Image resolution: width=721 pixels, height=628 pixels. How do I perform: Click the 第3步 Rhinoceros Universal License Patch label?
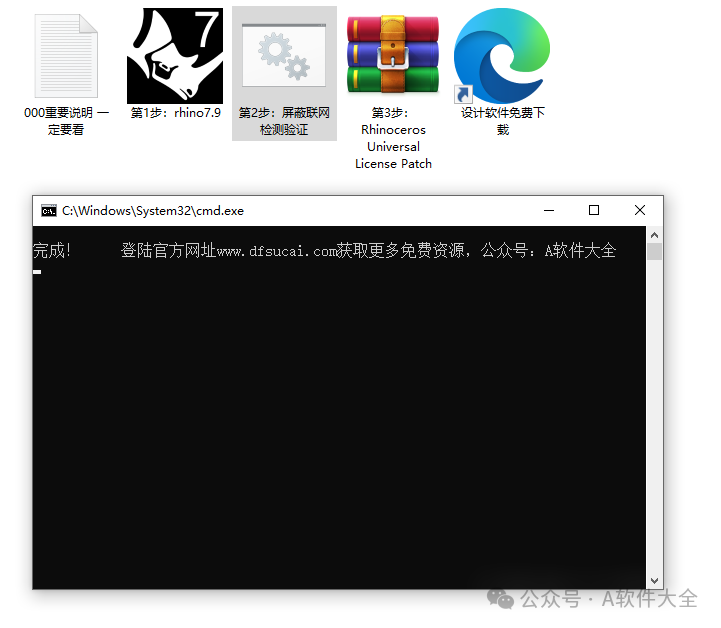(x=393, y=138)
